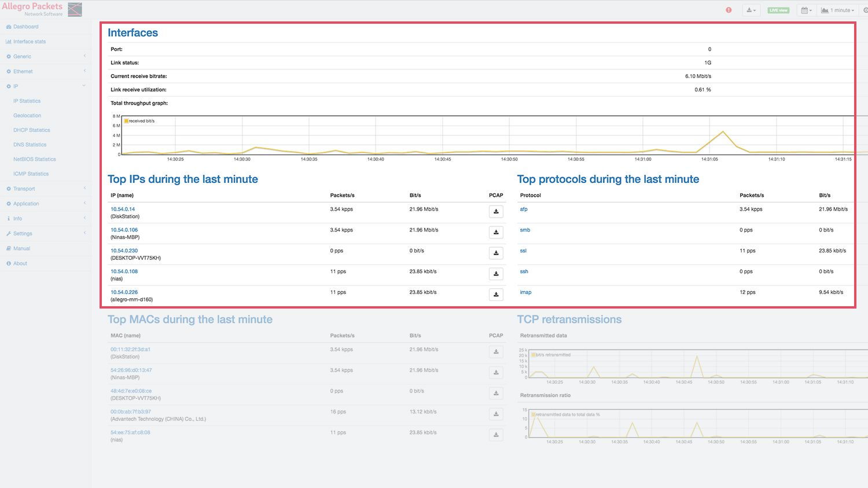
Task: Download PCAP for 10.54.0.14 DiskStation
Action: pos(496,212)
